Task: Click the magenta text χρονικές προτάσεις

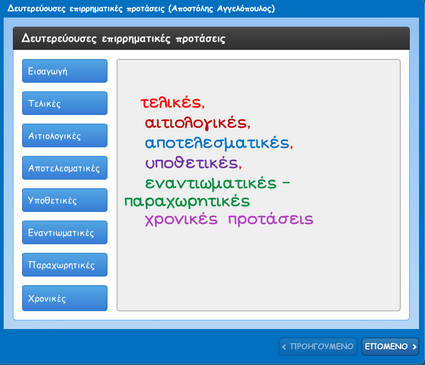Action: coord(229,220)
